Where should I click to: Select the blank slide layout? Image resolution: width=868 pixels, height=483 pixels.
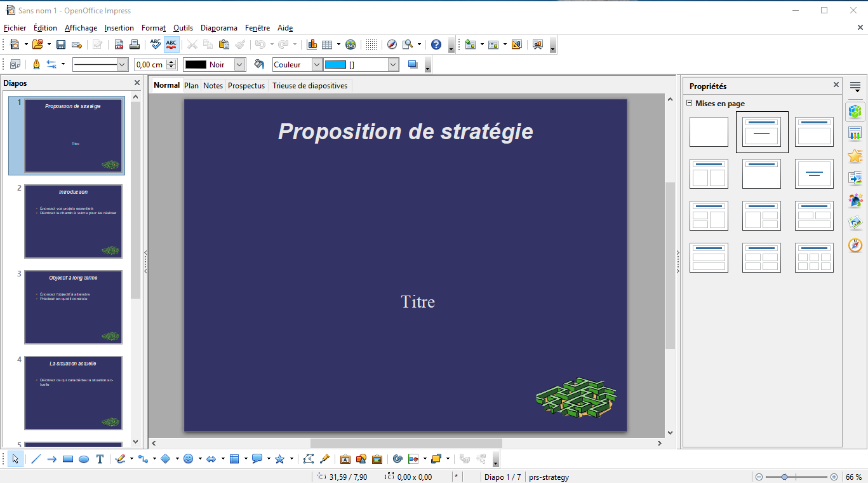tap(709, 132)
